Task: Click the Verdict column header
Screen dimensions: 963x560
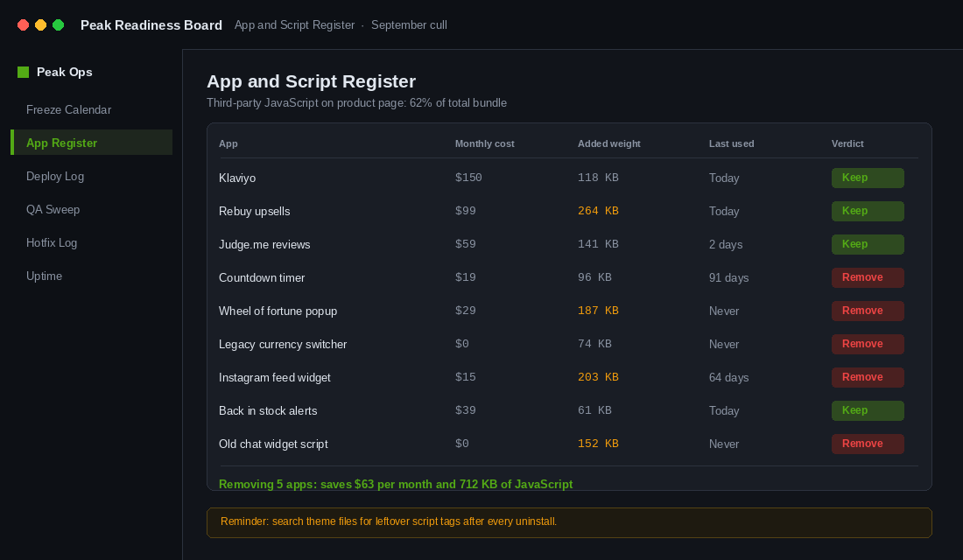Action: pyautogui.click(x=847, y=143)
